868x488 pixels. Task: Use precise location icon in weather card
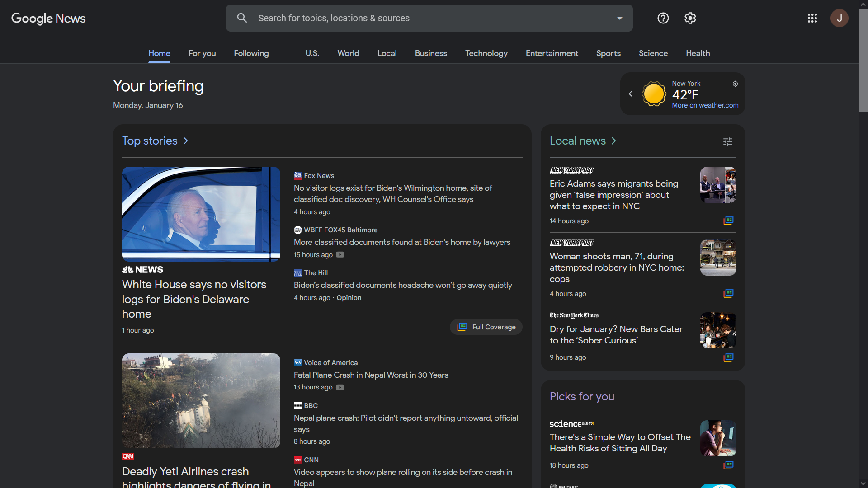click(736, 84)
